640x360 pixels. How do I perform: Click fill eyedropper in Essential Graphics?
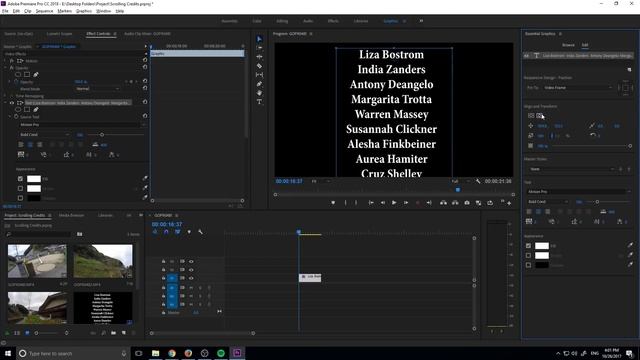pos(630,245)
